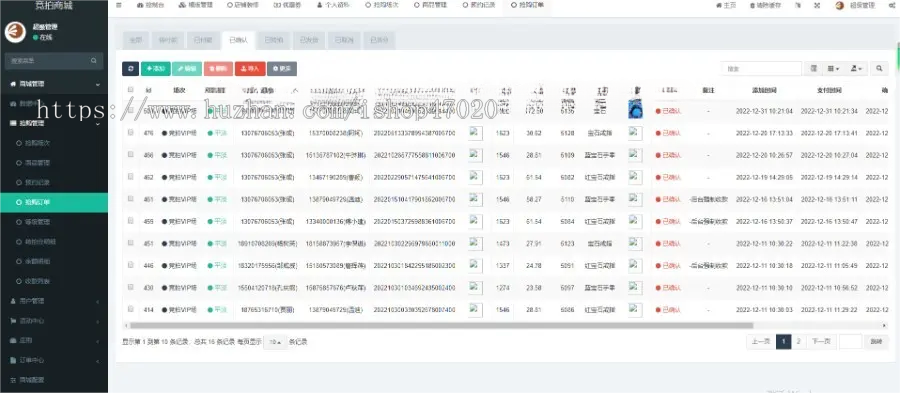Click the red confirmed status in row 466

coord(668,155)
